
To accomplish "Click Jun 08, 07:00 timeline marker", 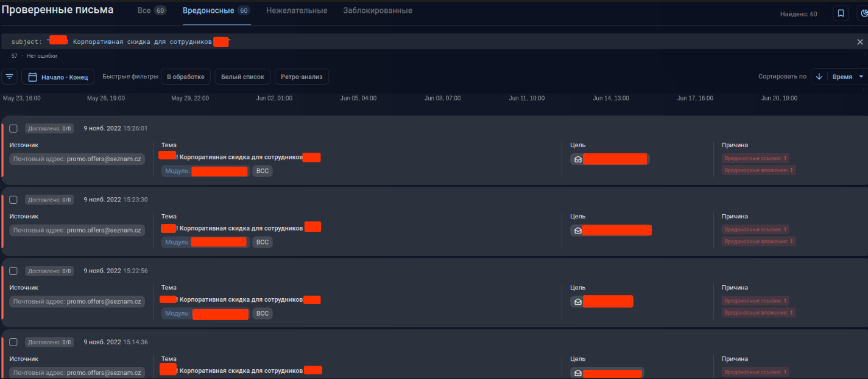I will (x=442, y=98).
